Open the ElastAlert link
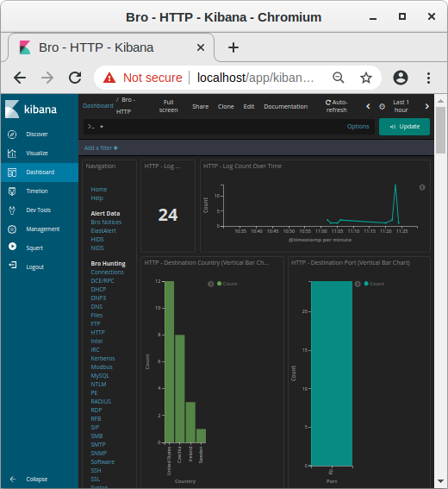Viewport: 448px width, 489px height. [103, 231]
